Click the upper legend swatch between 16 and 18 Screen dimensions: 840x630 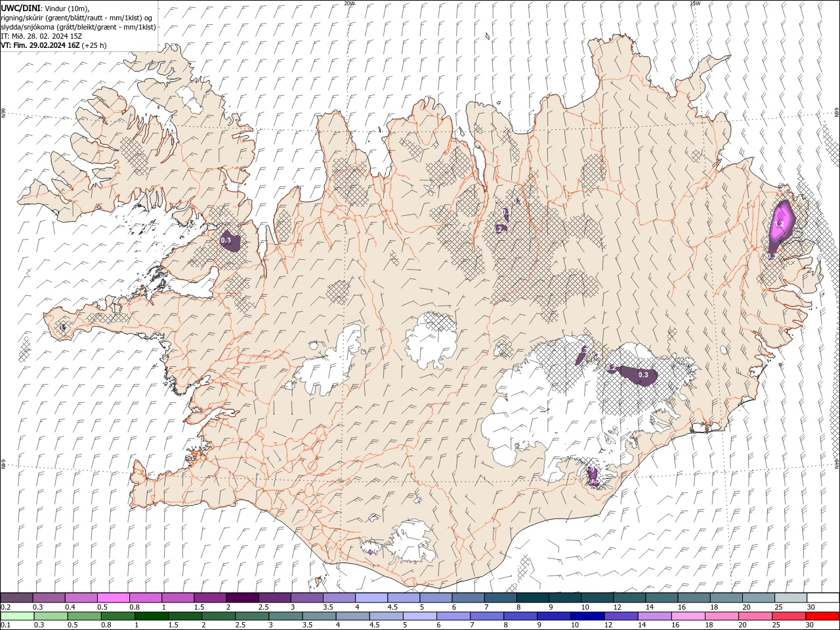point(694,598)
